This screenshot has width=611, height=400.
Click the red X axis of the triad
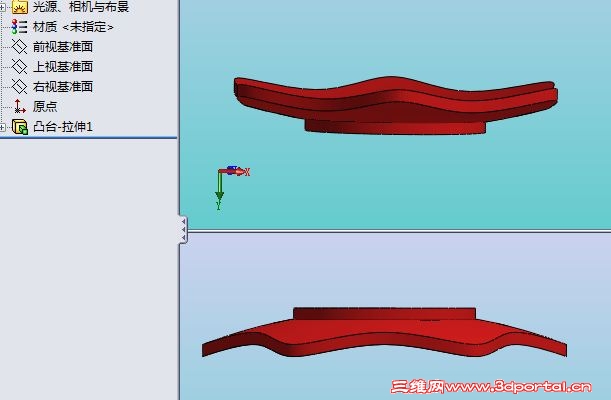pyautogui.click(x=234, y=171)
